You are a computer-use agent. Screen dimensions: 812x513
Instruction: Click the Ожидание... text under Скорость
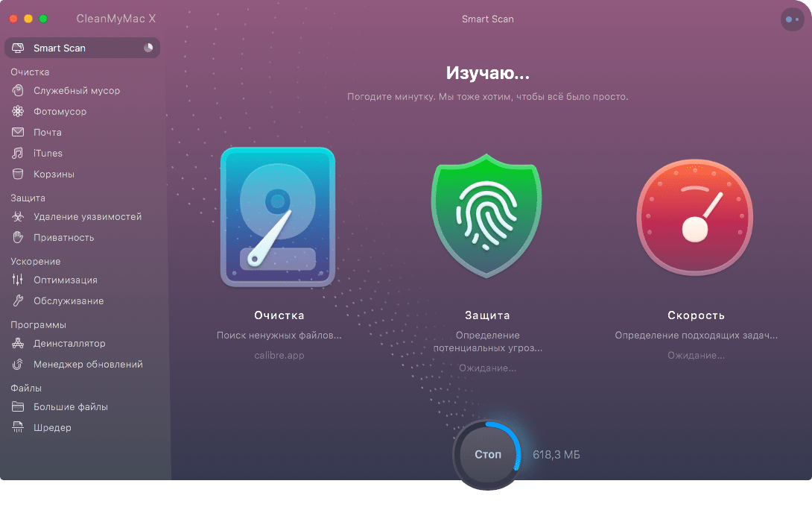696,356
